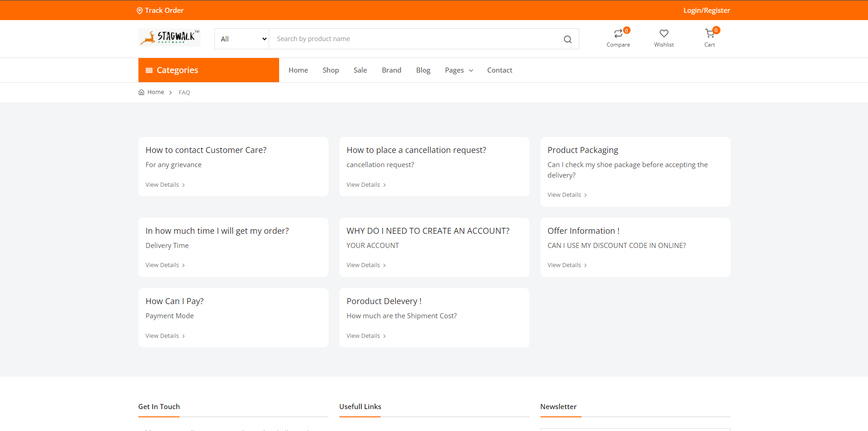
Task: Open the Track Order link
Action: pyautogui.click(x=160, y=11)
